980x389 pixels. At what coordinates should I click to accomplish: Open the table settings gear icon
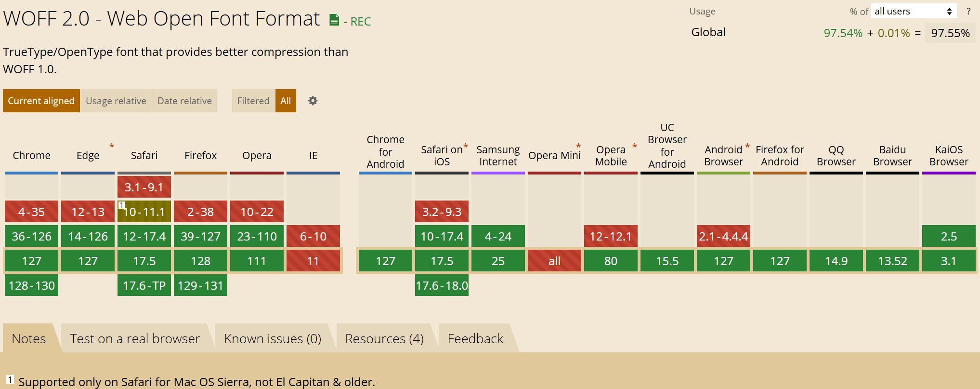point(313,101)
